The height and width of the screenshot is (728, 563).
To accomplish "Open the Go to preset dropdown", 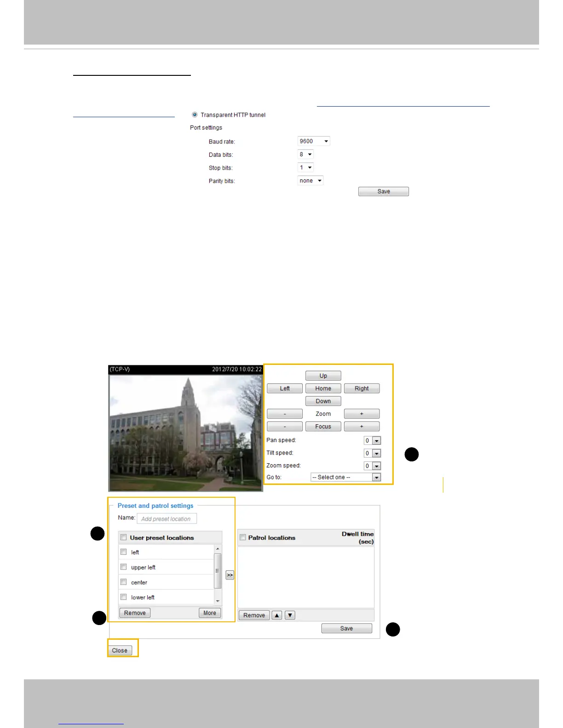I will 345,478.
